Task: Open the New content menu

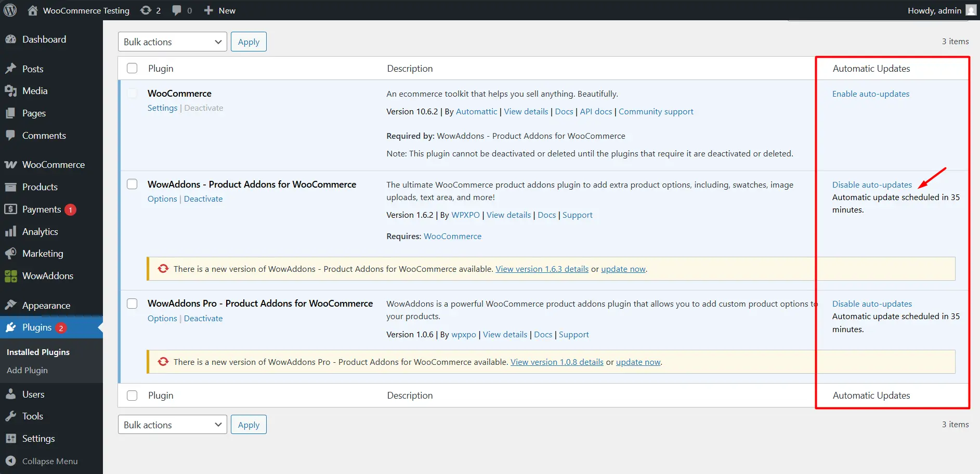Action: click(219, 10)
